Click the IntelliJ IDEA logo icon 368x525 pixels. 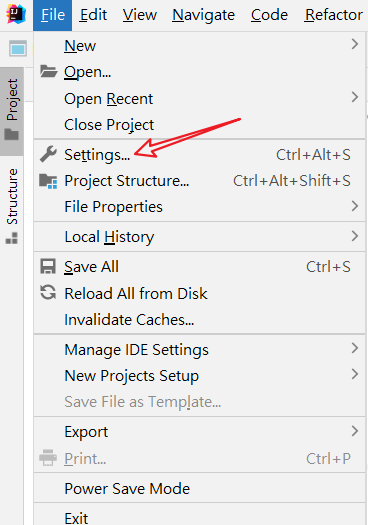click(16, 14)
